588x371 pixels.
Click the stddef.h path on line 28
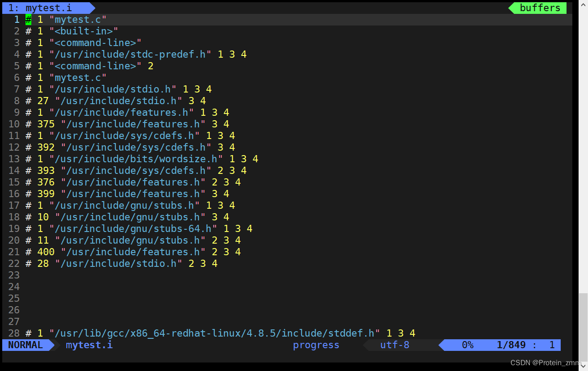214,333
